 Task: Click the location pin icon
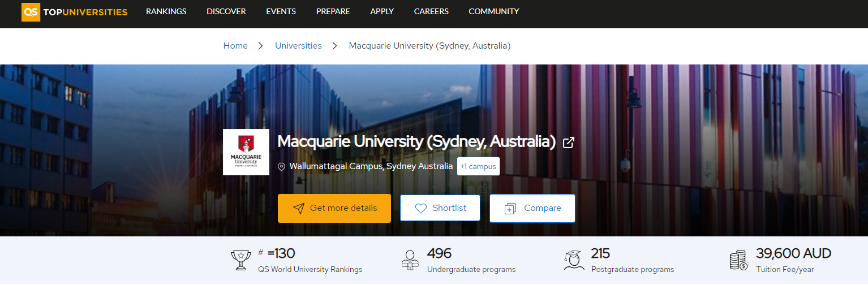(x=281, y=167)
